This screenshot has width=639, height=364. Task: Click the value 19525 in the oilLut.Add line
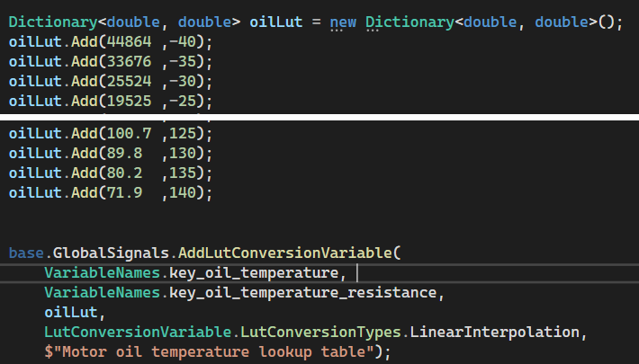pyautogui.click(x=137, y=102)
